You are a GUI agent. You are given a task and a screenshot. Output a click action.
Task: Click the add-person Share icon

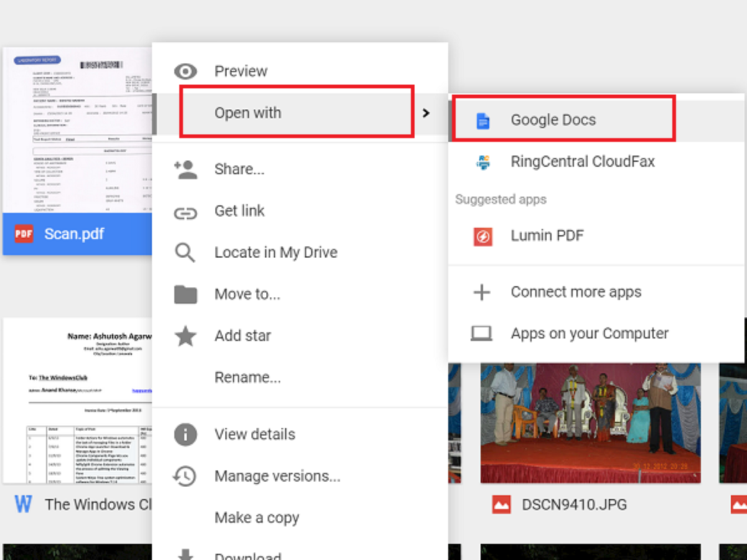(x=186, y=169)
